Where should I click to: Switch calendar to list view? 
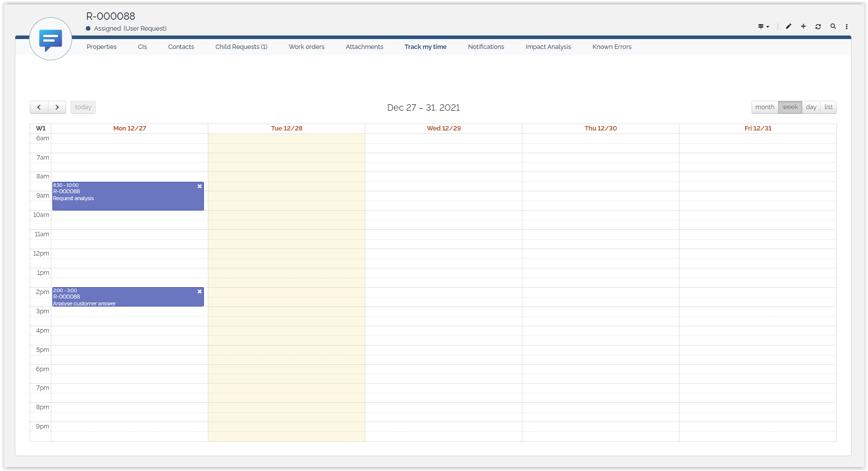[829, 107]
